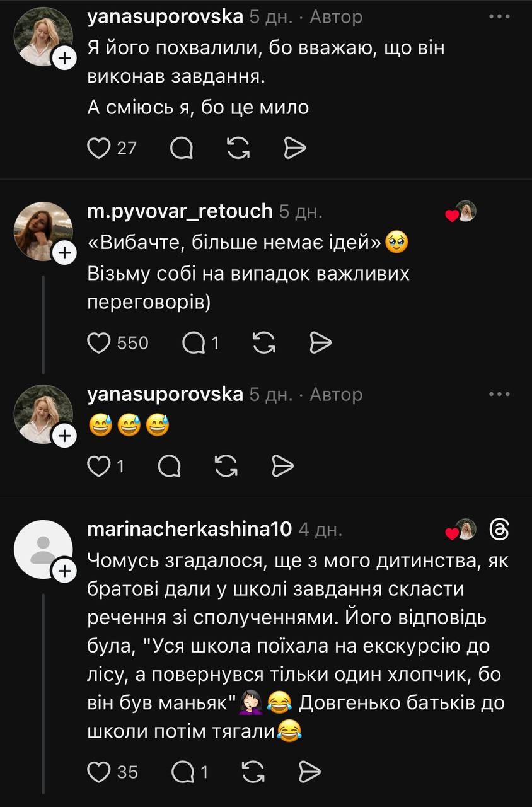Repost yanasuporovska's top comment

point(237,148)
